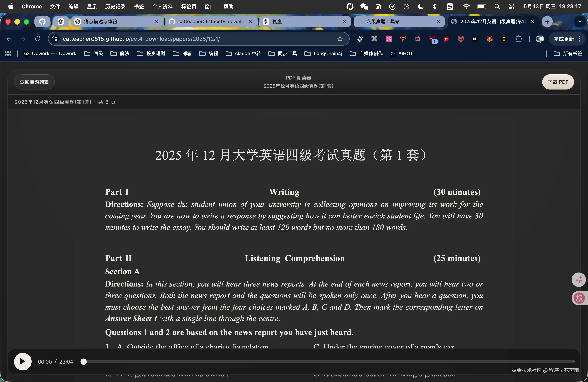This screenshot has width=588, height=382.
Task: Open the AIHOT bookmark
Action: coord(401,53)
